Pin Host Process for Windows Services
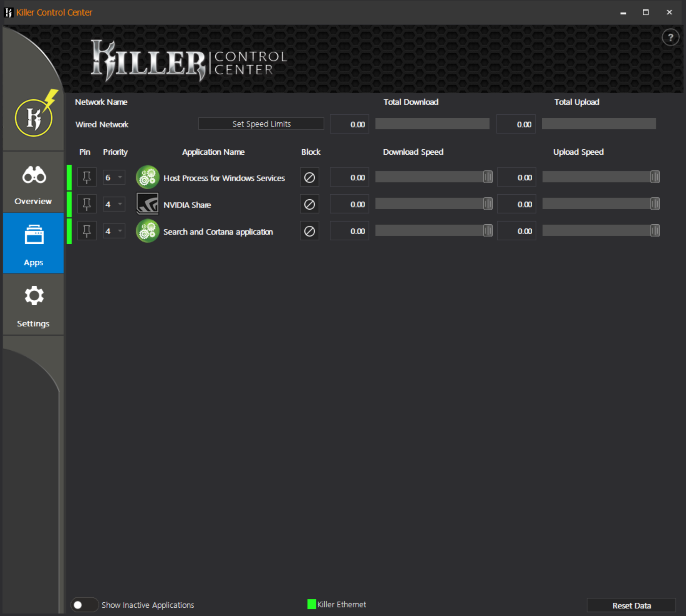This screenshot has height=616, width=686. point(87,178)
